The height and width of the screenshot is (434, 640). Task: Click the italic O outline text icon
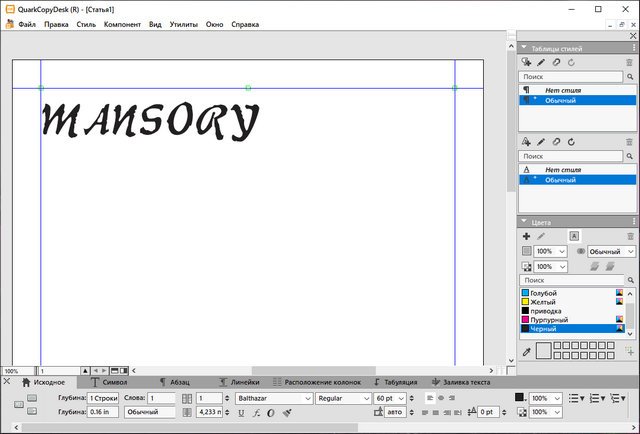[x=271, y=413]
